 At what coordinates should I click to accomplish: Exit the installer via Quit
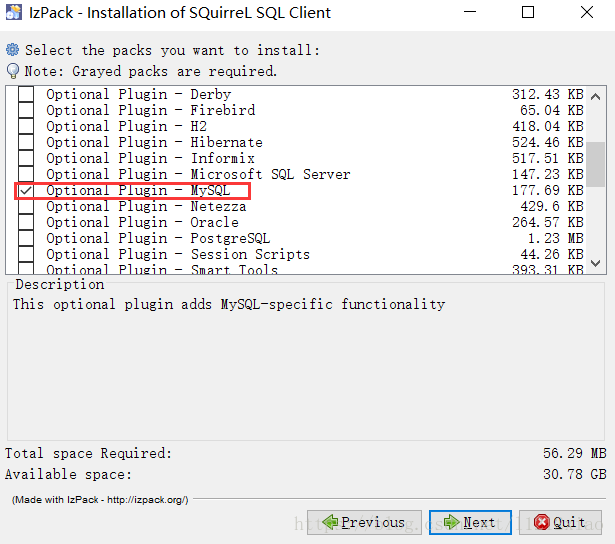(x=560, y=522)
